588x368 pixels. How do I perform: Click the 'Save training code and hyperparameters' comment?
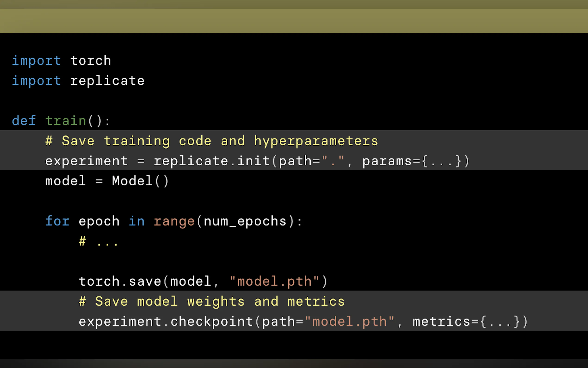(x=212, y=141)
